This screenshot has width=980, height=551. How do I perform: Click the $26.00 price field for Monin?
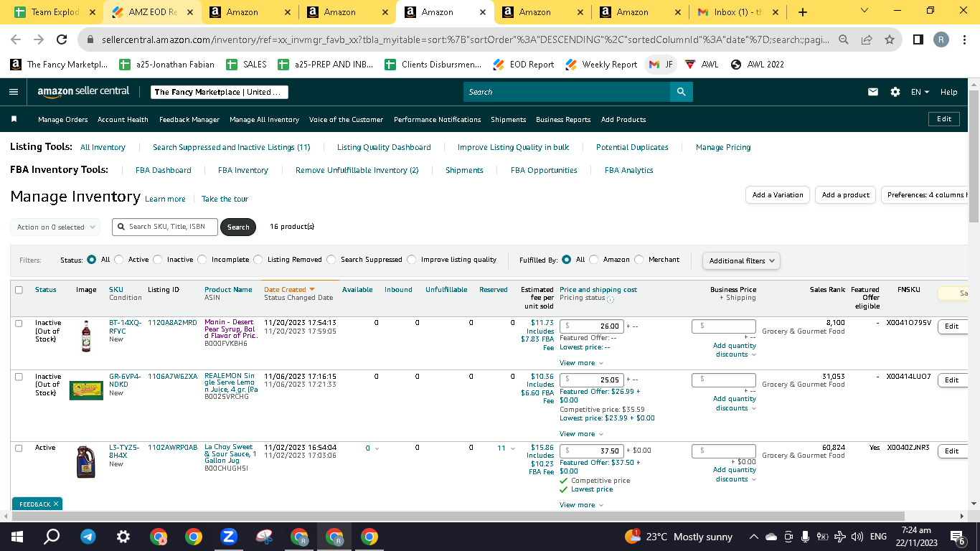pos(591,326)
